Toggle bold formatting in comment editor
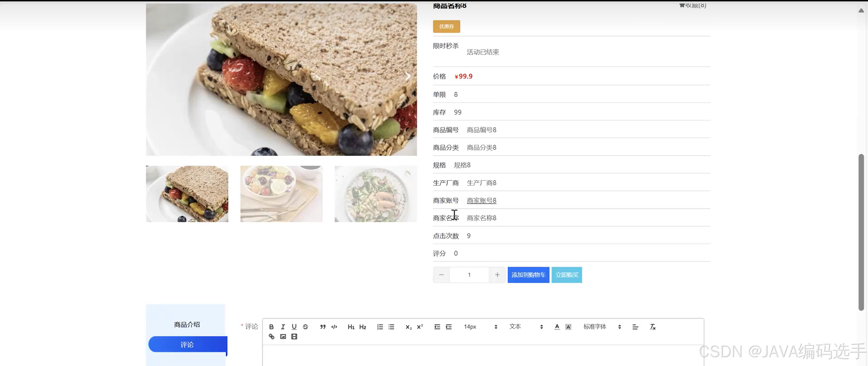The width and height of the screenshot is (868, 366). tap(272, 326)
